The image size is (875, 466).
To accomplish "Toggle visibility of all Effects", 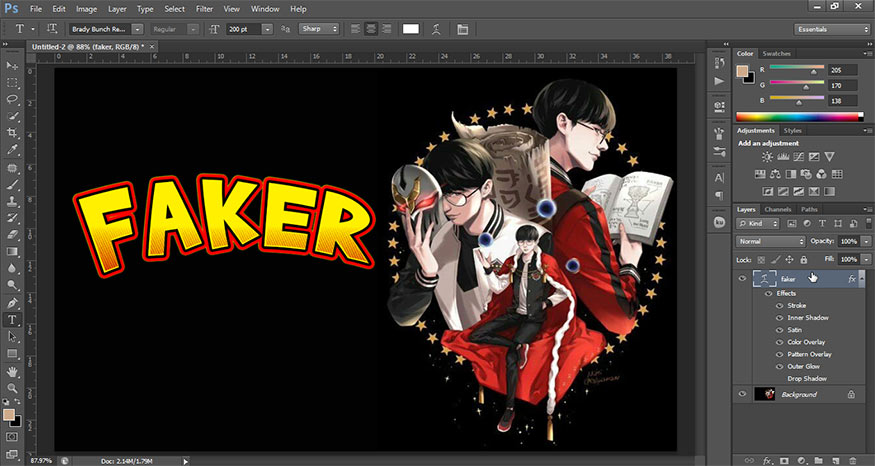I will pyautogui.click(x=768, y=294).
